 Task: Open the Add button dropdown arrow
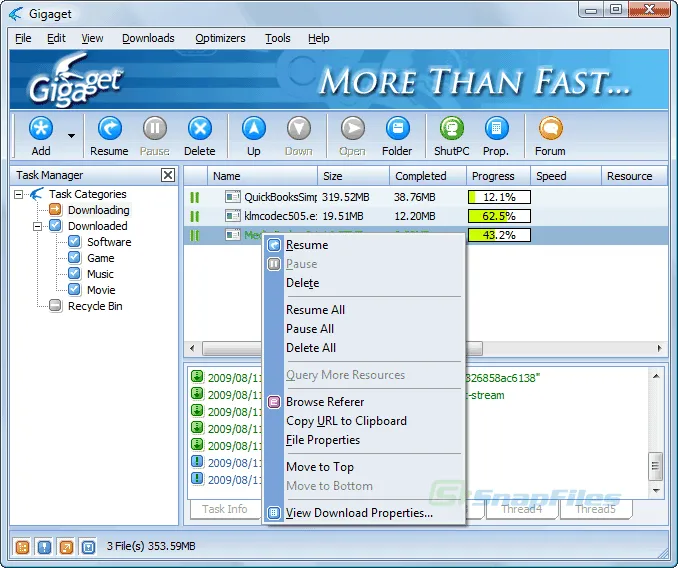tap(71, 136)
